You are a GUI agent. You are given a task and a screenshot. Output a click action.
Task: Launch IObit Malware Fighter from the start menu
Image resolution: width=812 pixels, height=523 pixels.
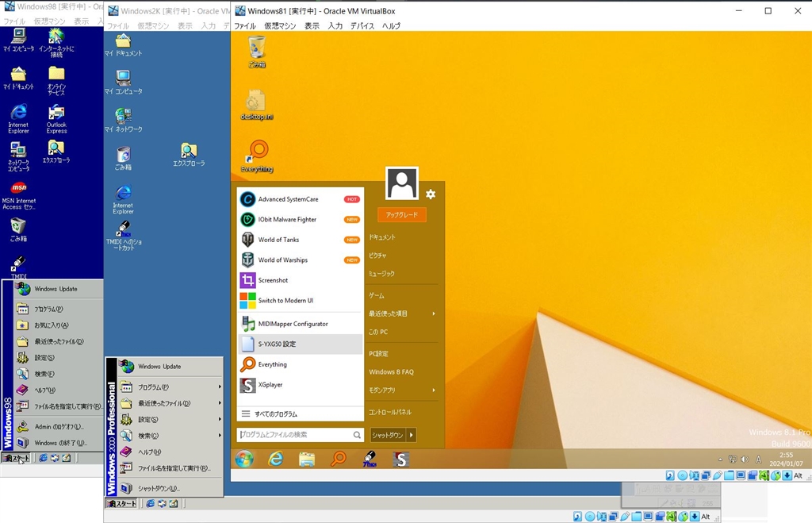(x=301, y=219)
